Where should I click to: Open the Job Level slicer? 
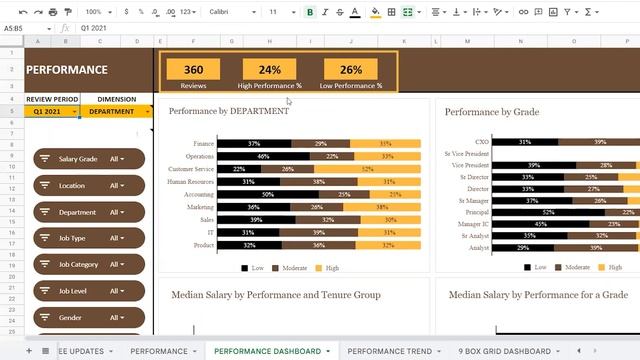click(x=89, y=291)
